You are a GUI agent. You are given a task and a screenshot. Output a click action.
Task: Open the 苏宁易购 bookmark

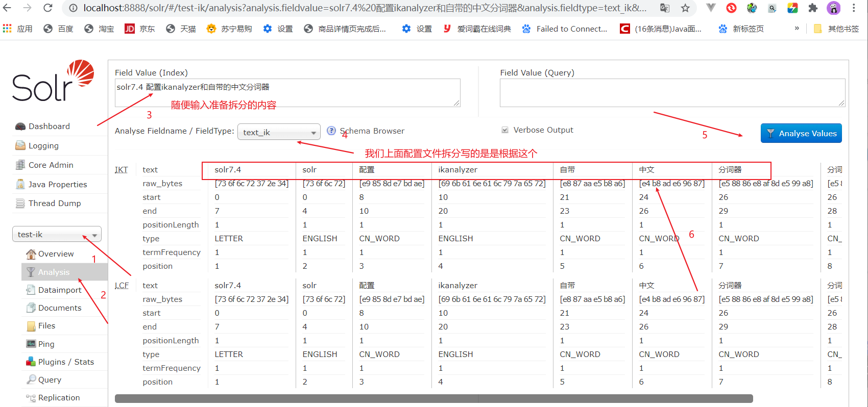tap(229, 29)
